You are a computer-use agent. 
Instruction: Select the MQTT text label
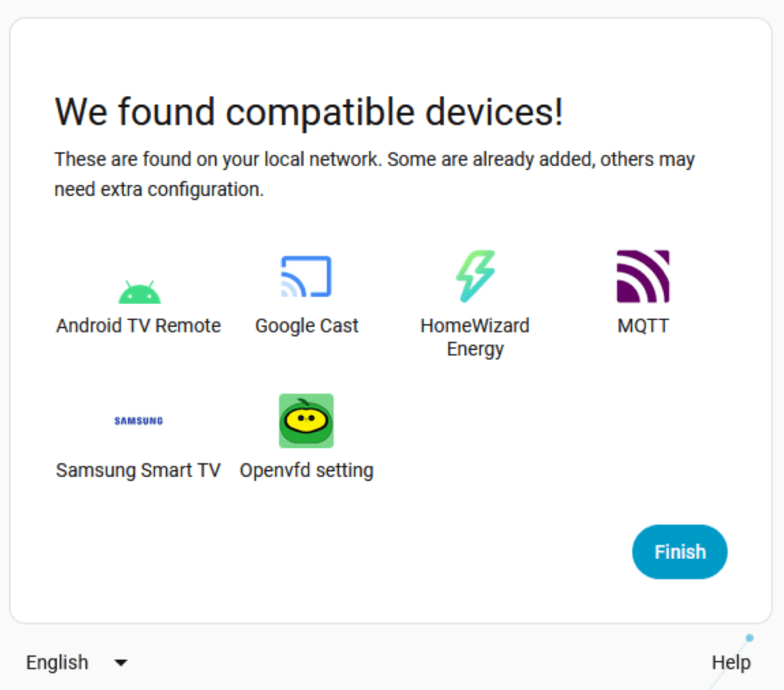[x=643, y=325]
